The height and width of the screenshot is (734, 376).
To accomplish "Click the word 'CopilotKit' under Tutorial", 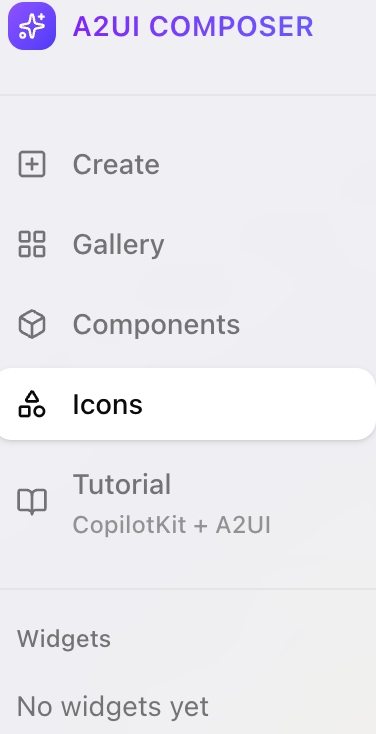I will [x=130, y=525].
